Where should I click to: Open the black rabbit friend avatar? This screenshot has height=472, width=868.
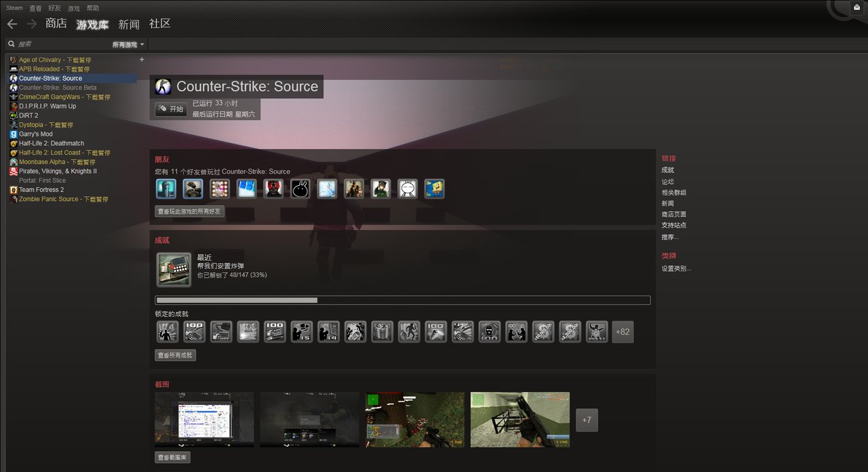pyautogui.click(x=300, y=189)
